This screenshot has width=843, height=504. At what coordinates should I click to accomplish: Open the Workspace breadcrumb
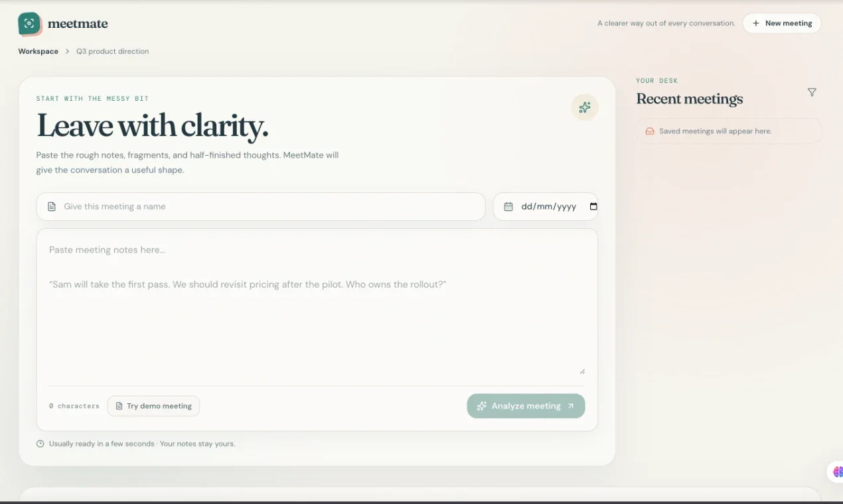(x=38, y=51)
